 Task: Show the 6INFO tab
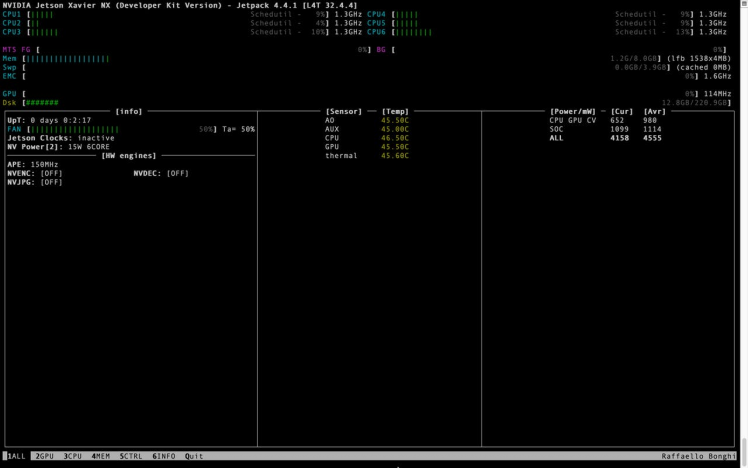(163, 456)
